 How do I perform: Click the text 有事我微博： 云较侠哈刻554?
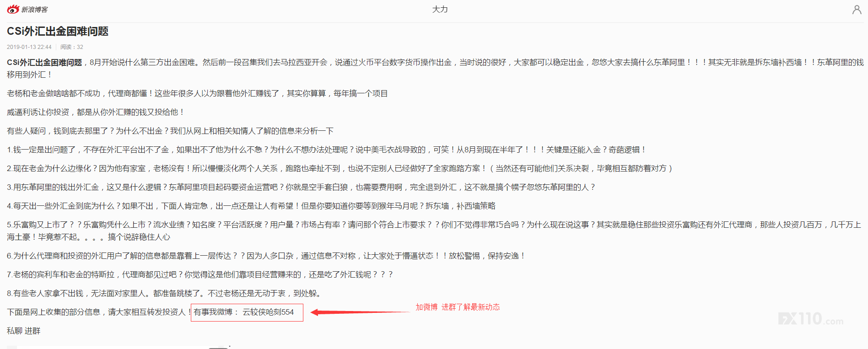244,312
